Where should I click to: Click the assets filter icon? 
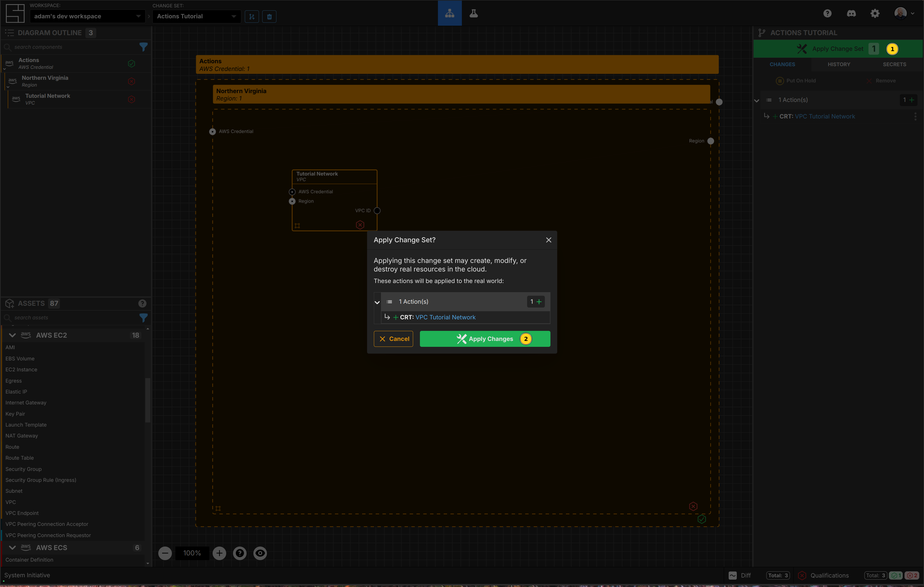(x=144, y=318)
